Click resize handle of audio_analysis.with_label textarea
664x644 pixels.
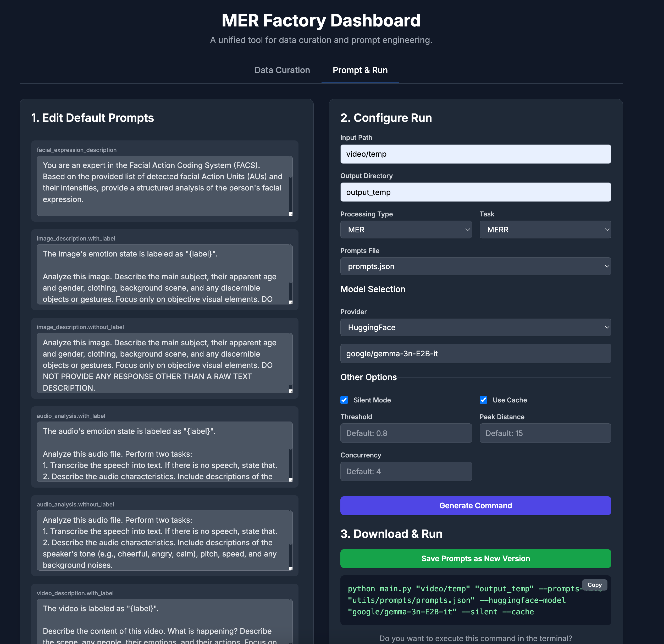pos(290,480)
